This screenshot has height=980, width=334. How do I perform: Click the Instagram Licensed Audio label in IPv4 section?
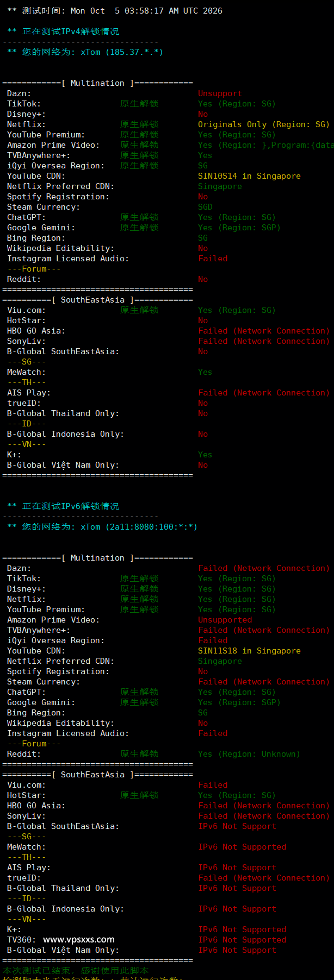68,259
